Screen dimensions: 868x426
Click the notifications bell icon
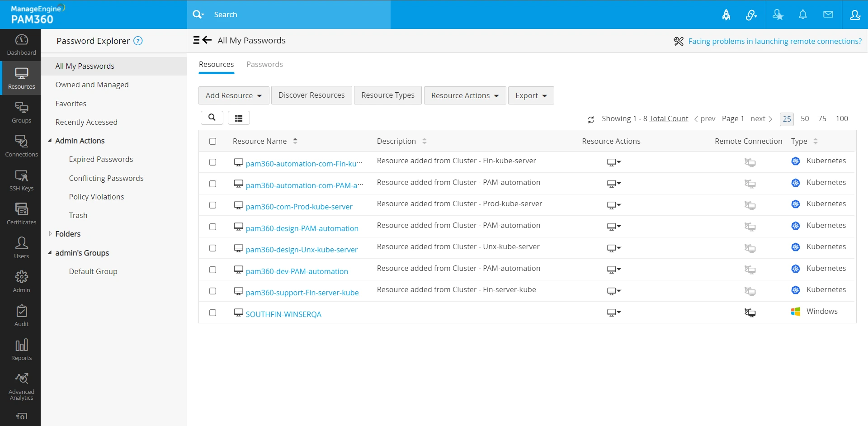[802, 15]
